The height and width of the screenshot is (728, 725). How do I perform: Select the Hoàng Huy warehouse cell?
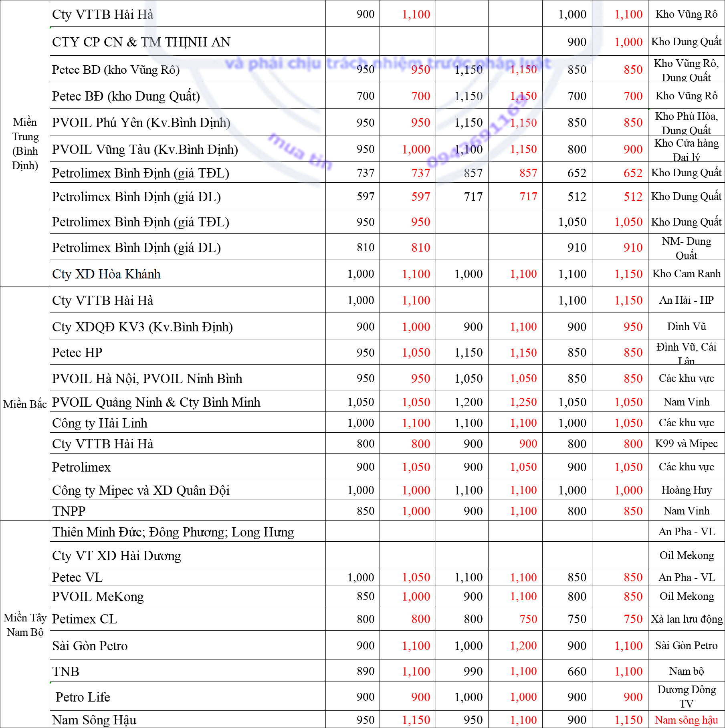tap(687, 490)
